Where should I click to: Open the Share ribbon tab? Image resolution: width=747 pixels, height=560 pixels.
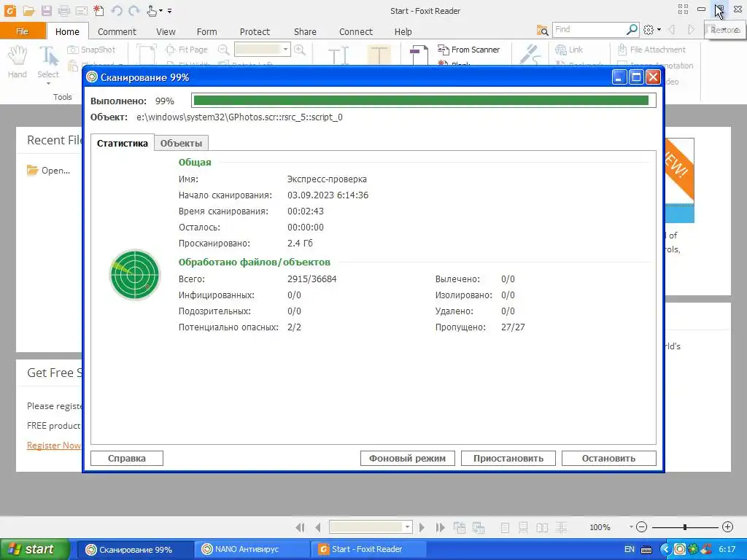point(305,32)
